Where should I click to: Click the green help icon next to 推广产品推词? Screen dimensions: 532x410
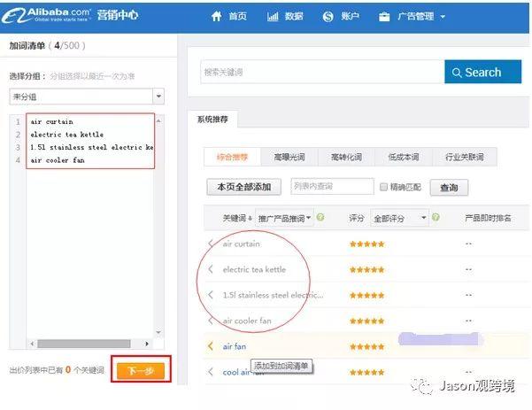(x=320, y=217)
